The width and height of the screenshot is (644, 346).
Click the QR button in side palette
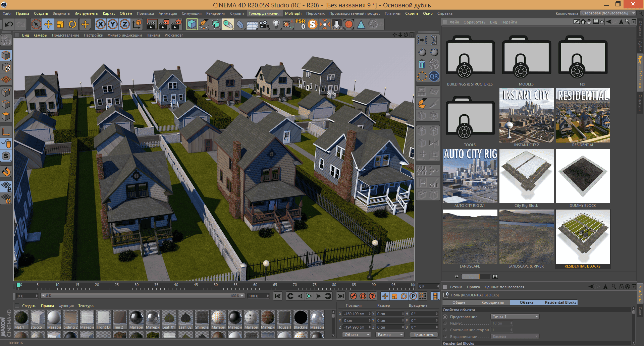click(434, 76)
